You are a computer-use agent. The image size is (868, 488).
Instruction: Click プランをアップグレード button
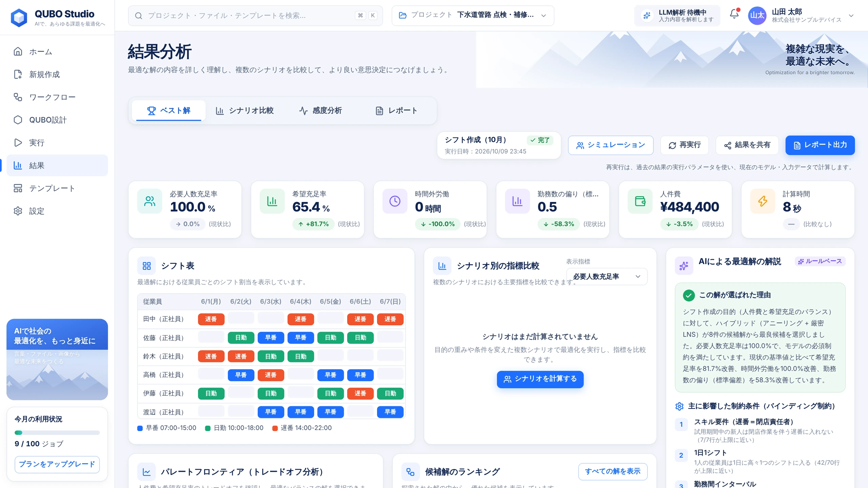(x=57, y=464)
